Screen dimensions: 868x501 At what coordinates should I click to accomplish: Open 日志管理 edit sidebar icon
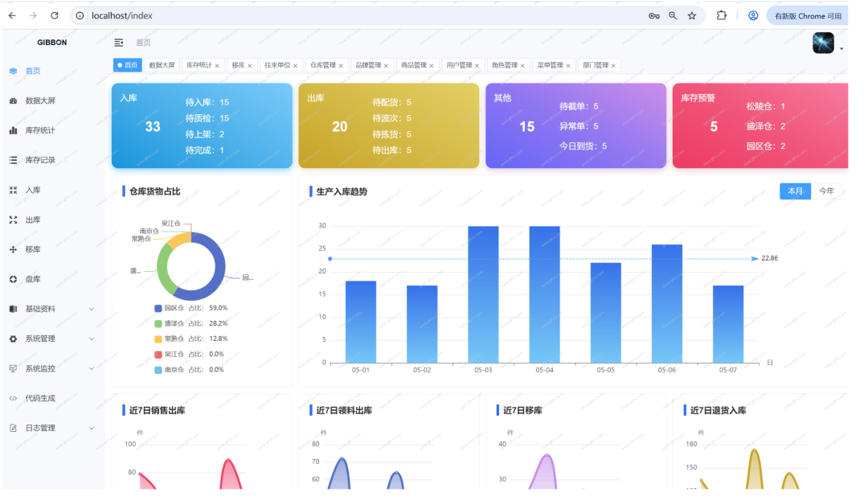coord(14,428)
